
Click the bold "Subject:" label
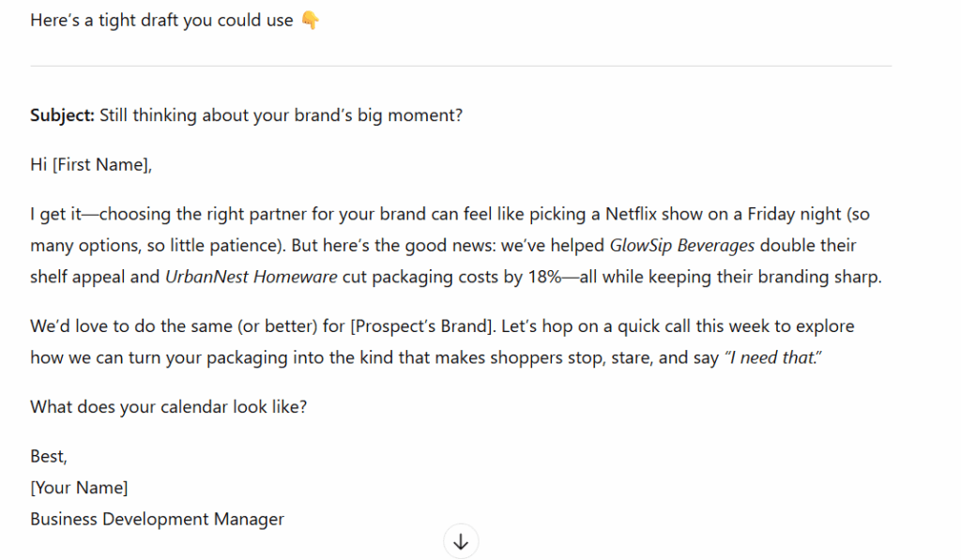(x=62, y=116)
